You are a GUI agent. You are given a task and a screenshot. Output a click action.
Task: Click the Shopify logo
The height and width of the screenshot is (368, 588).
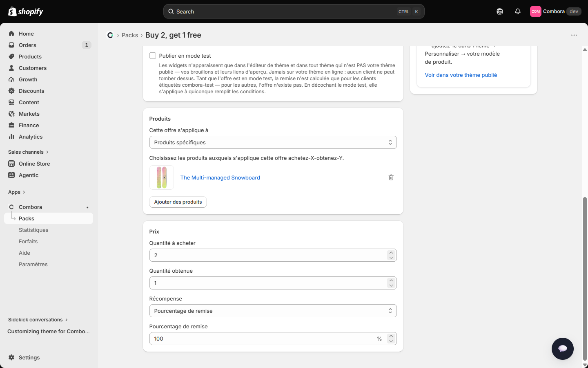click(26, 11)
